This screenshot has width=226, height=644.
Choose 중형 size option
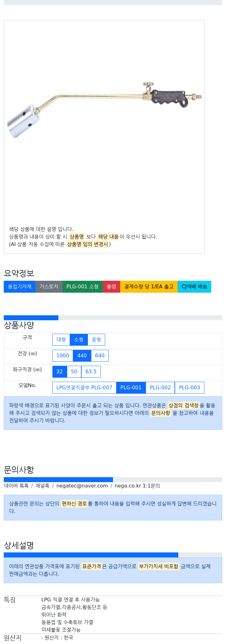click(96, 340)
